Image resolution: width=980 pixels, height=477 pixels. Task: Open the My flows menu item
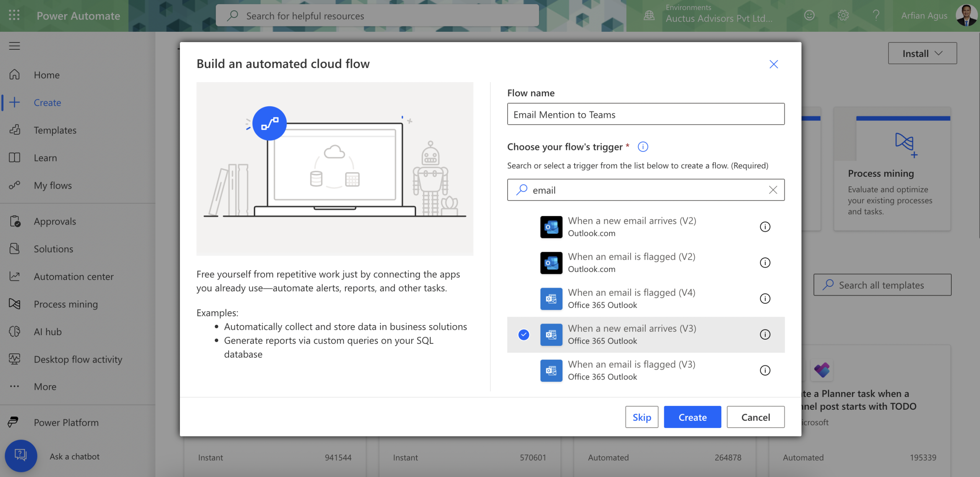pos(78,185)
